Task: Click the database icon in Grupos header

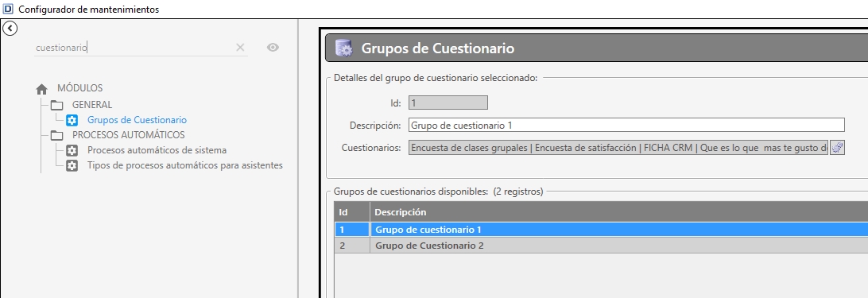Action: tap(344, 48)
